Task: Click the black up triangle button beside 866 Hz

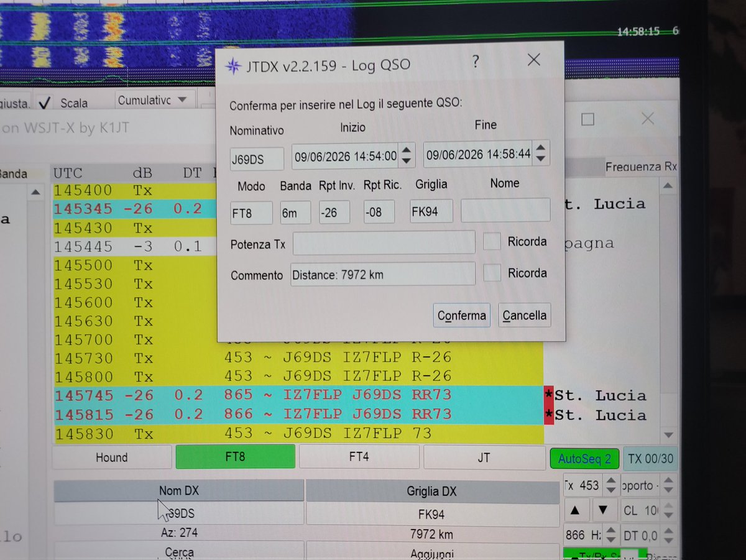Action: click(576, 511)
